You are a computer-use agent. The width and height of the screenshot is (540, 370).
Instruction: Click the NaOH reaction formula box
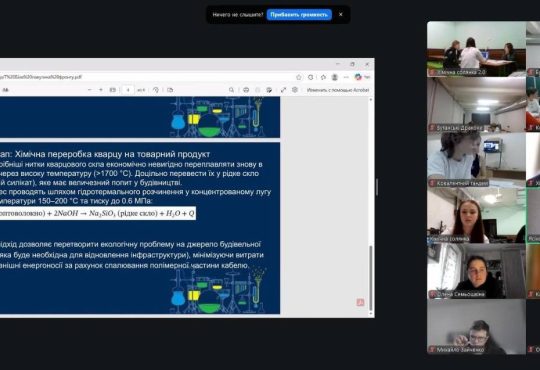pyautogui.click(x=98, y=214)
